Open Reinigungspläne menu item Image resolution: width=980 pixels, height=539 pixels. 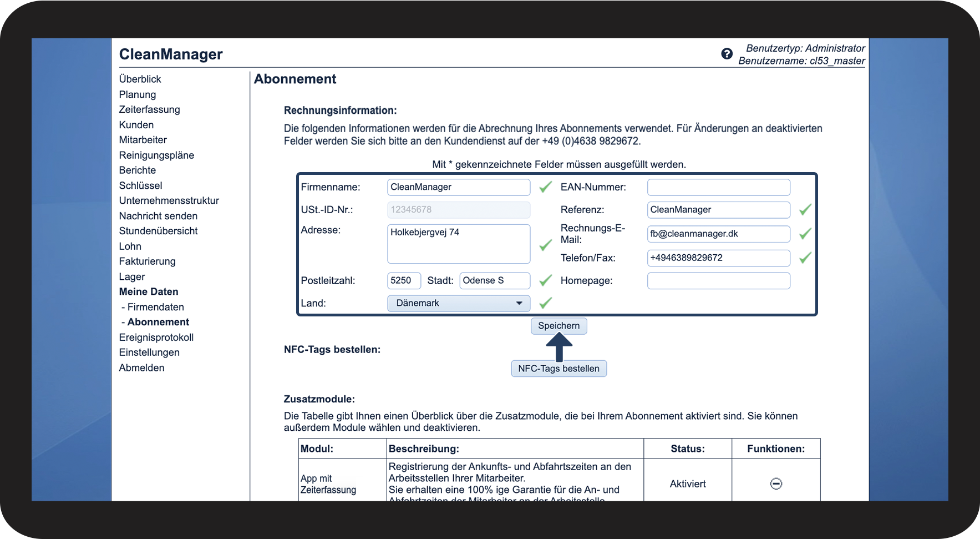point(156,155)
